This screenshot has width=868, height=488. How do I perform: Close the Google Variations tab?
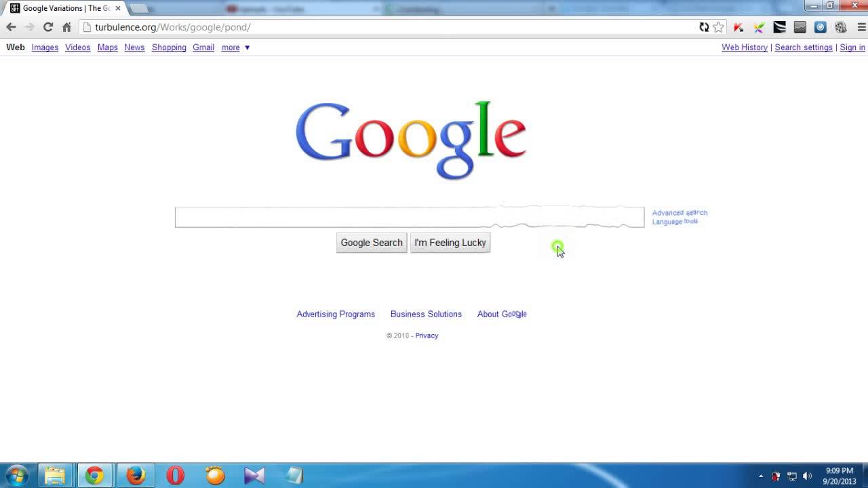(117, 8)
